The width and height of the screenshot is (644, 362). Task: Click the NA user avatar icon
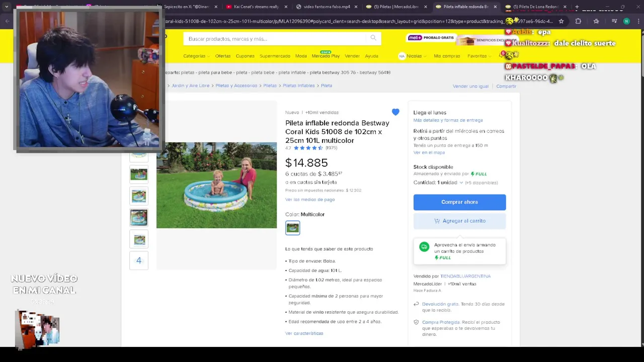(x=401, y=56)
